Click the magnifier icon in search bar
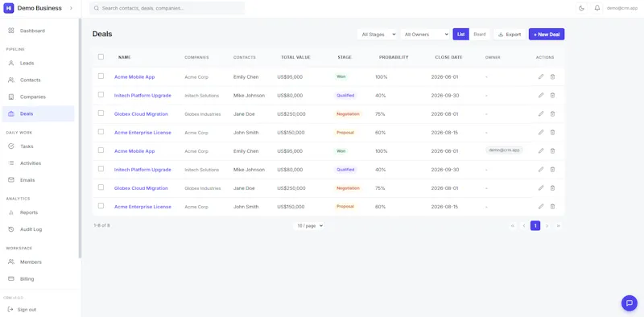Viewport: 644px width, 317px height. [x=97, y=8]
